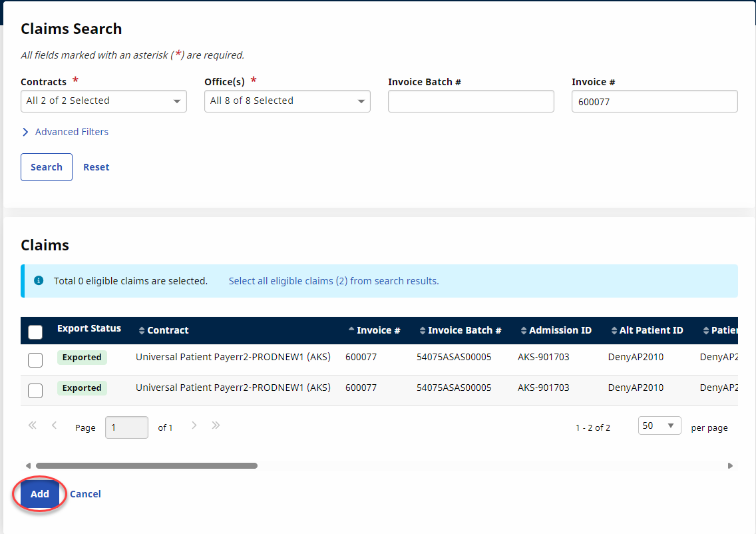Image resolution: width=756 pixels, height=534 pixels.
Task: Click the horizontal scrollbar under the table
Action: pyautogui.click(x=146, y=466)
